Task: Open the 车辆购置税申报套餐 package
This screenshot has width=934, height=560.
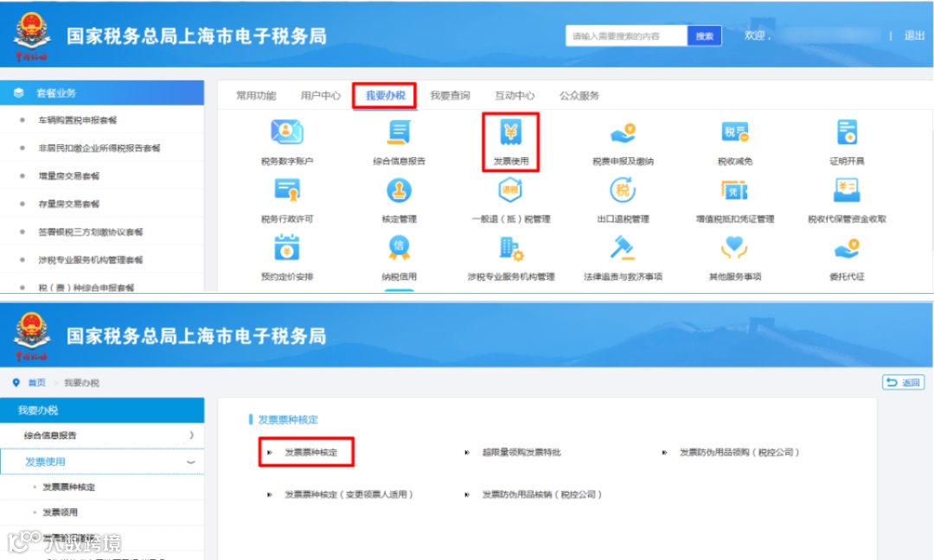Action: pyautogui.click(x=78, y=119)
